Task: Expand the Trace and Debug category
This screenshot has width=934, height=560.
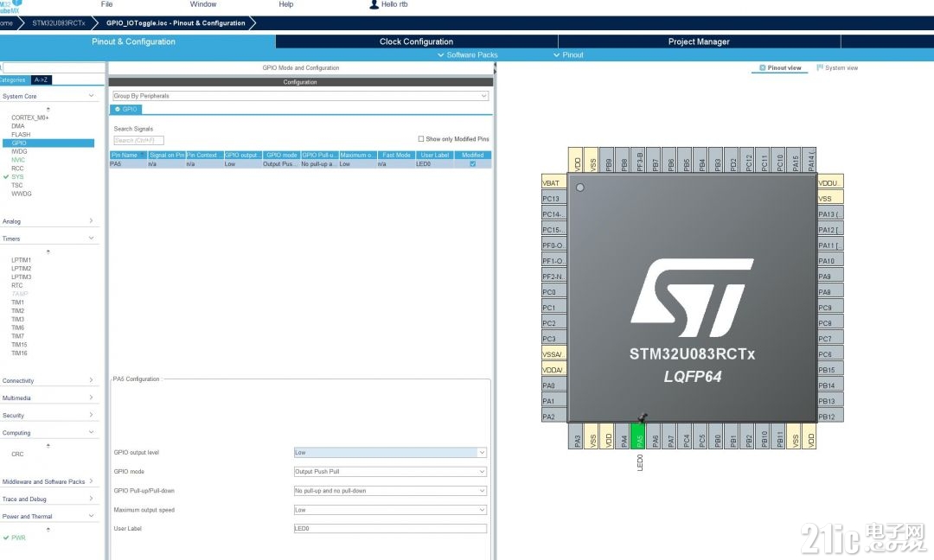Action: coord(91,499)
